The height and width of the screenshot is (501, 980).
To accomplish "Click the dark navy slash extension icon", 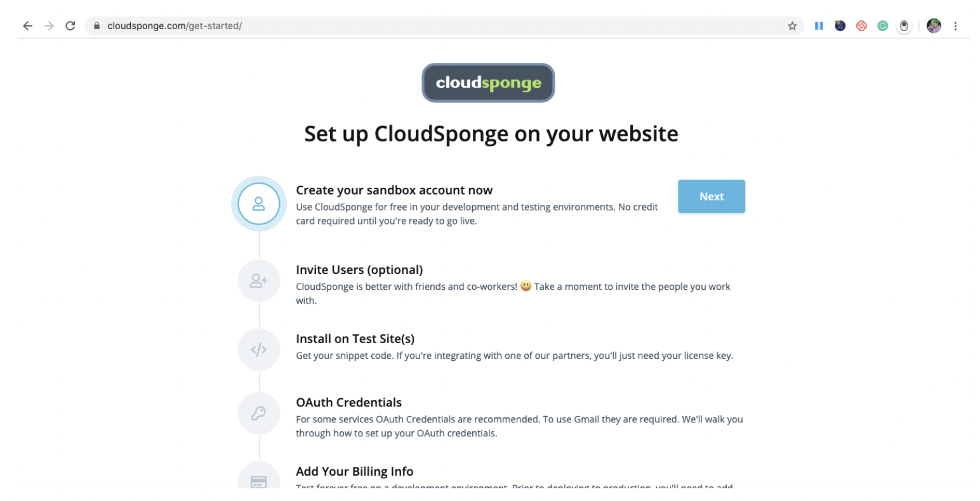I will (x=840, y=26).
